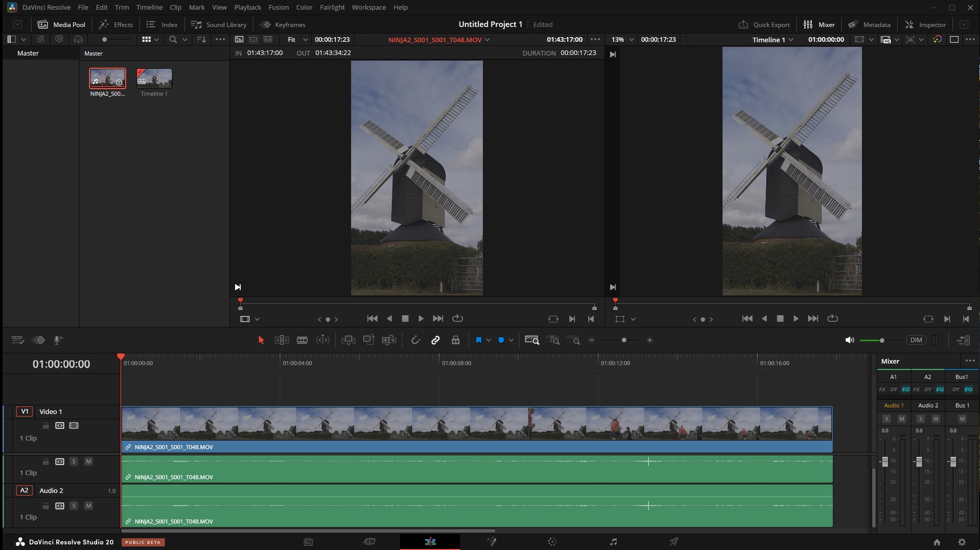Activate the Trim Edit Mode tool
The width and height of the screenshot is (980, 550).
point(281,340)
